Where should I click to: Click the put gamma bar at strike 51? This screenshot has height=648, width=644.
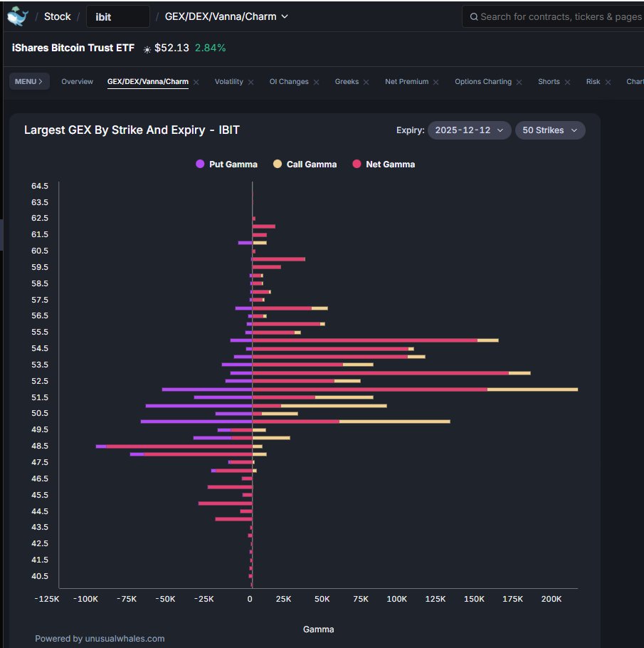click(x=199, y=406)
